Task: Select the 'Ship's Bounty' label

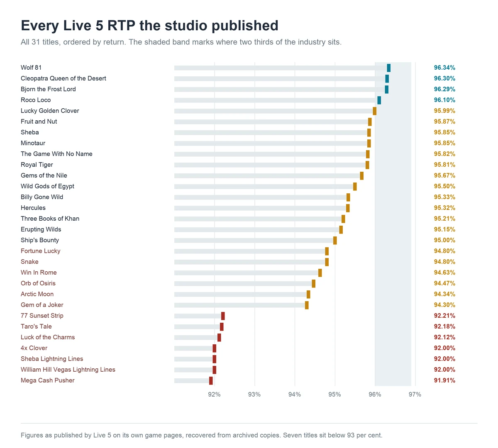Action: [40, 240]
